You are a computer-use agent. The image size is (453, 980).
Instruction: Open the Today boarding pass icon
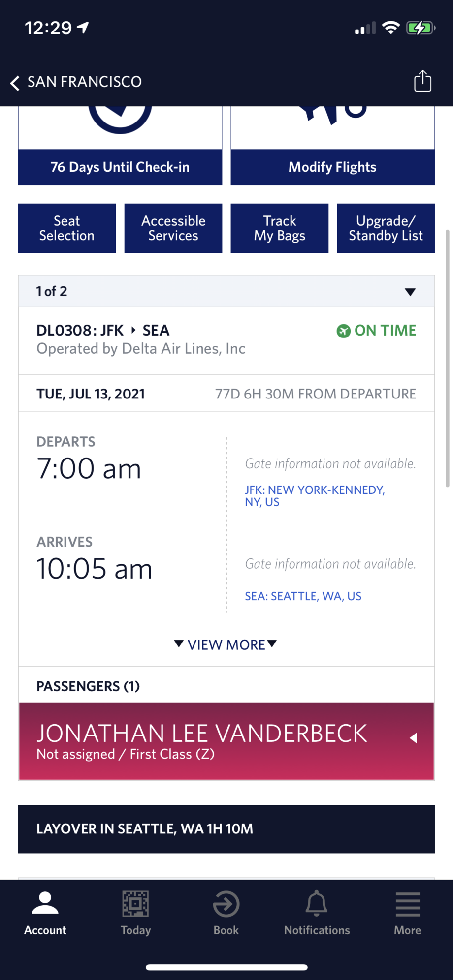135,904
